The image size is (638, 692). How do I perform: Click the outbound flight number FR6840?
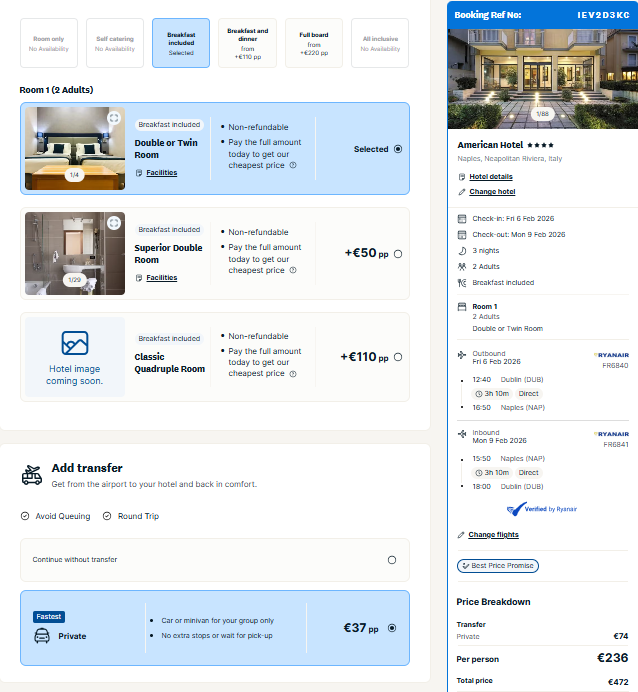(615, 365)
